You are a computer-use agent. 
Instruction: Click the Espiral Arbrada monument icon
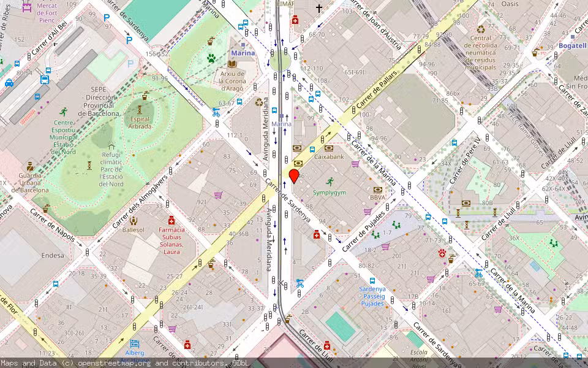(x=140, y=110)
